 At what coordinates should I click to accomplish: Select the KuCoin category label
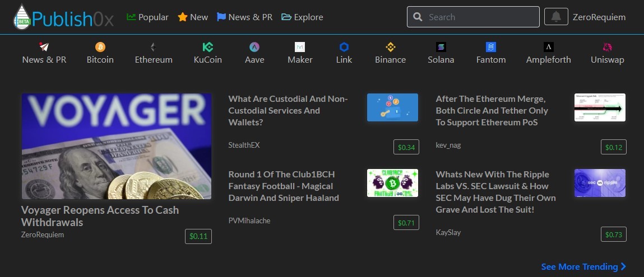point(208,60)
